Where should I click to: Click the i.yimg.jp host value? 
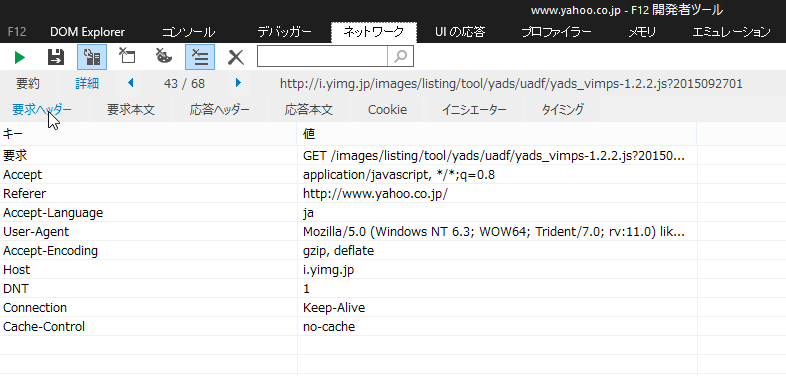coord(497,270)
